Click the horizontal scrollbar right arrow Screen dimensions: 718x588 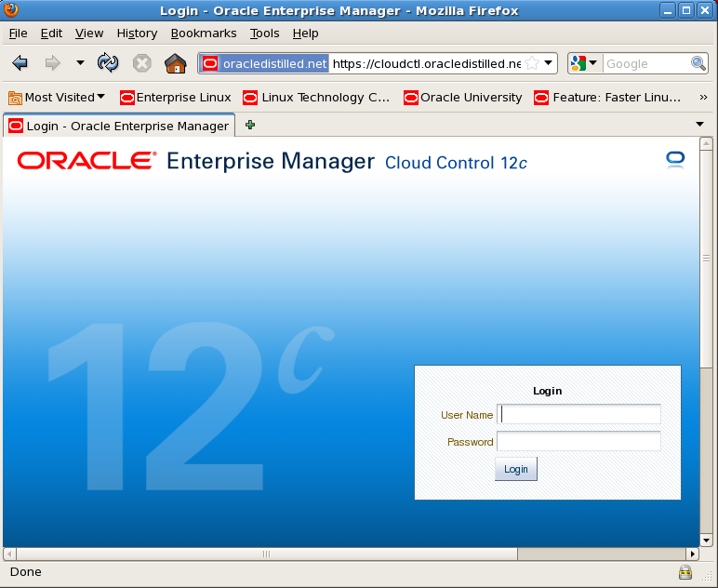pos(693,555)
